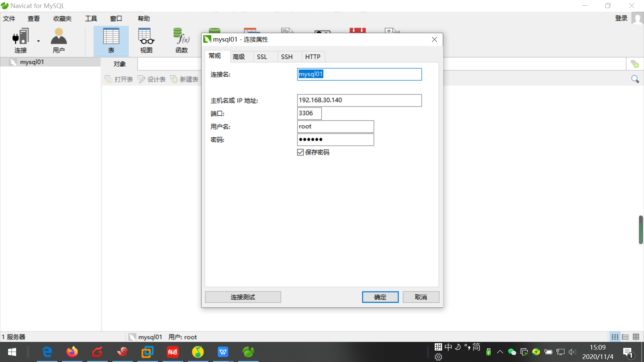
Task: Switch to list view in status bar
Action: pos(625,337)
